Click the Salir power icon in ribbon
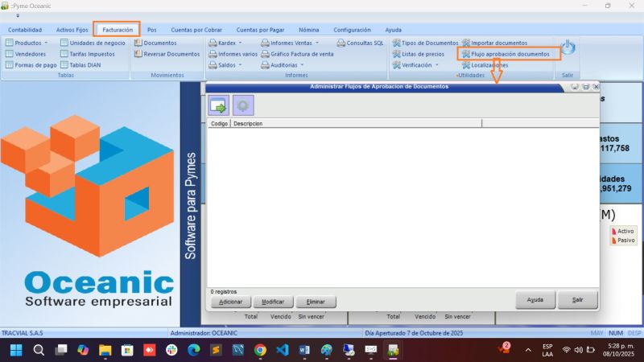Screen dimensions: 644x362 click(568, 48)
